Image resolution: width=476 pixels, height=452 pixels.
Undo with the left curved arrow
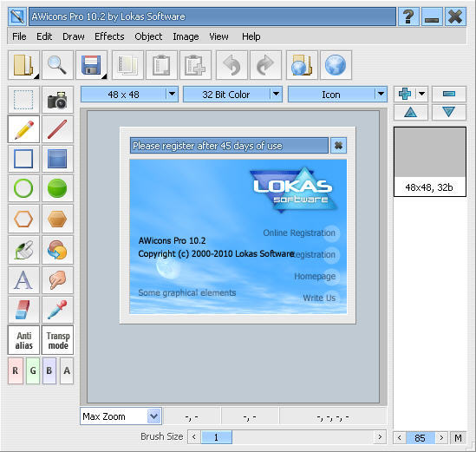click(x=231, y=65)
